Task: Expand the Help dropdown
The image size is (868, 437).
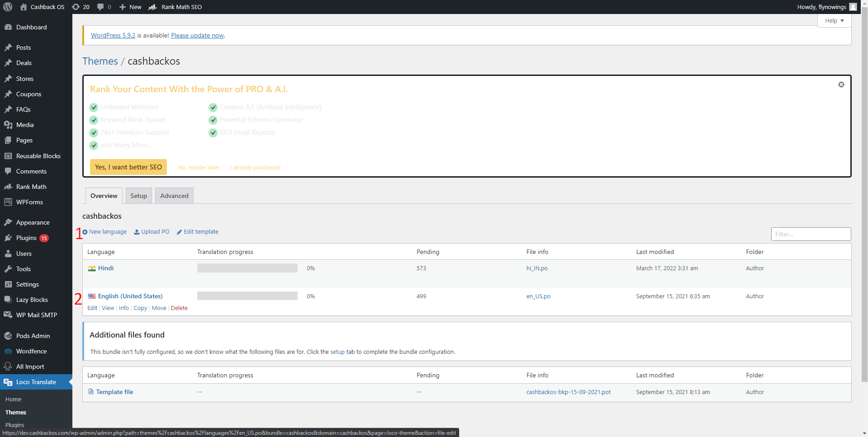Action: tap(834, 21)
